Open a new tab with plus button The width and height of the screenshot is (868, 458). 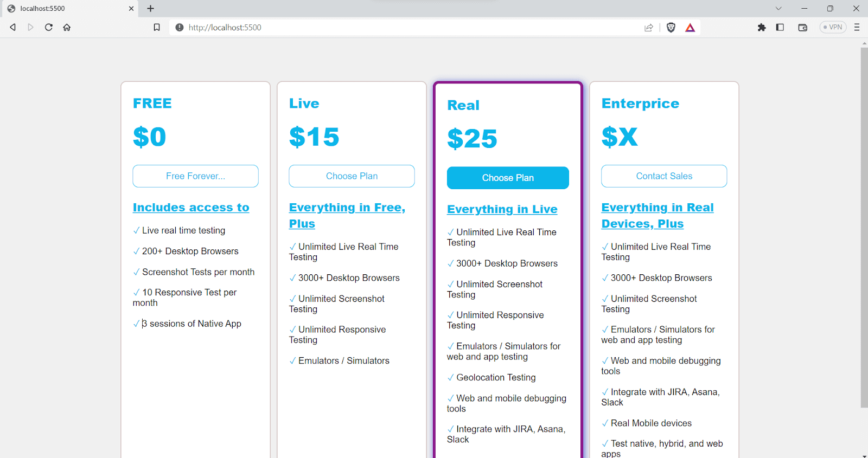click(x=151, y=8)
